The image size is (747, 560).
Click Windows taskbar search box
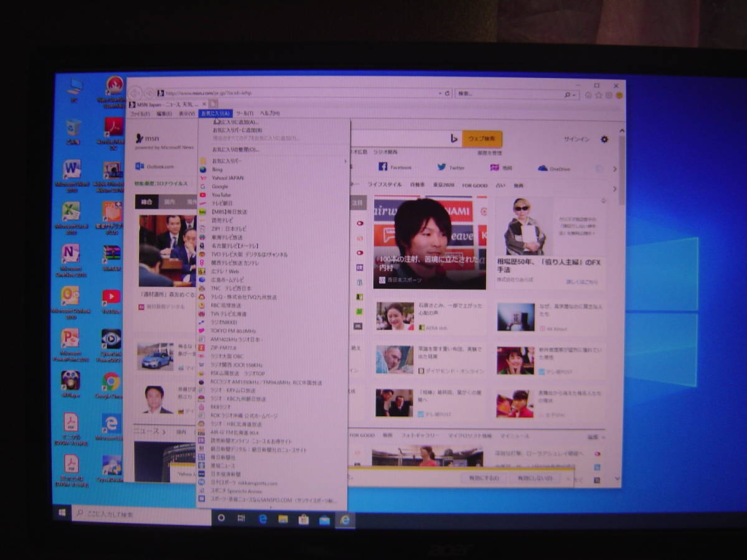pyautogui.click(x=141, y=515)
